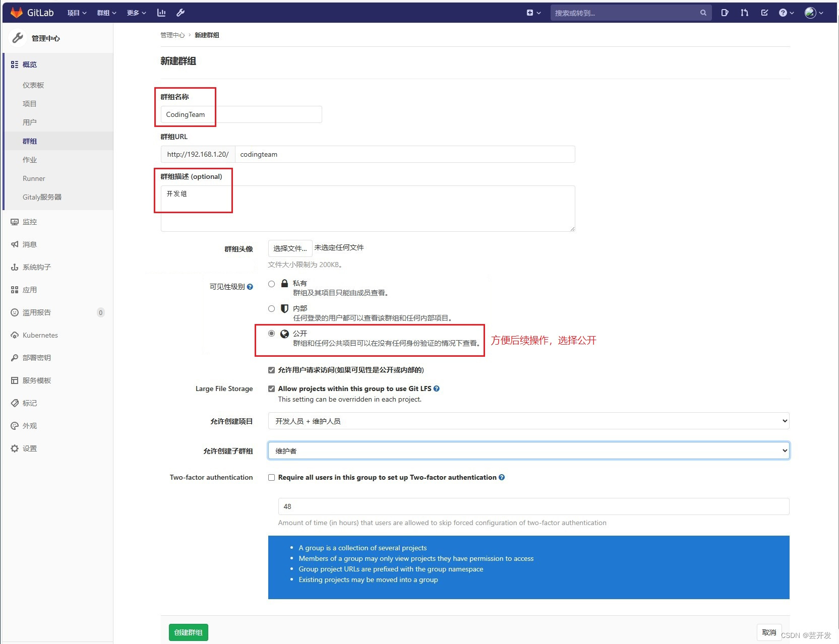Open the allow subgroup creation dropdown

coord(528,450)
